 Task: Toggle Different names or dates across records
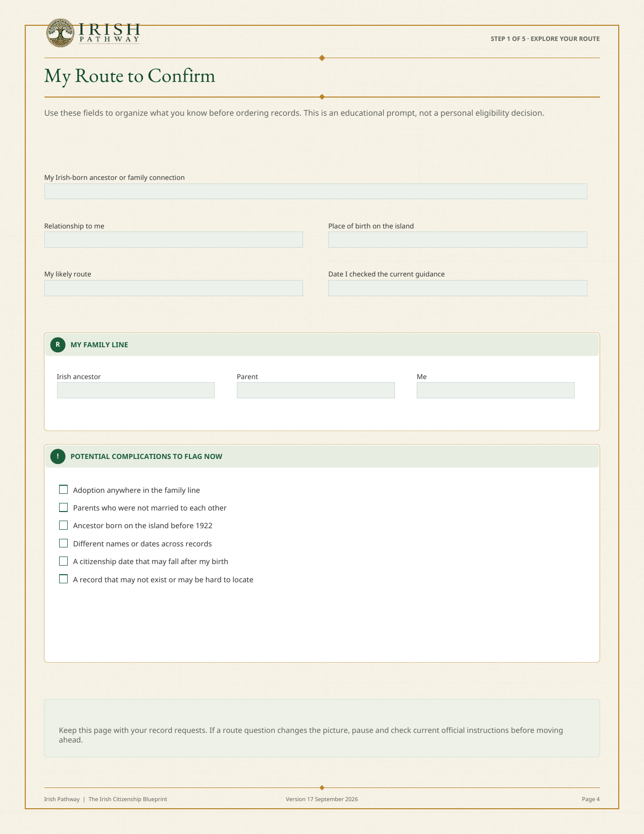[63, 543]
